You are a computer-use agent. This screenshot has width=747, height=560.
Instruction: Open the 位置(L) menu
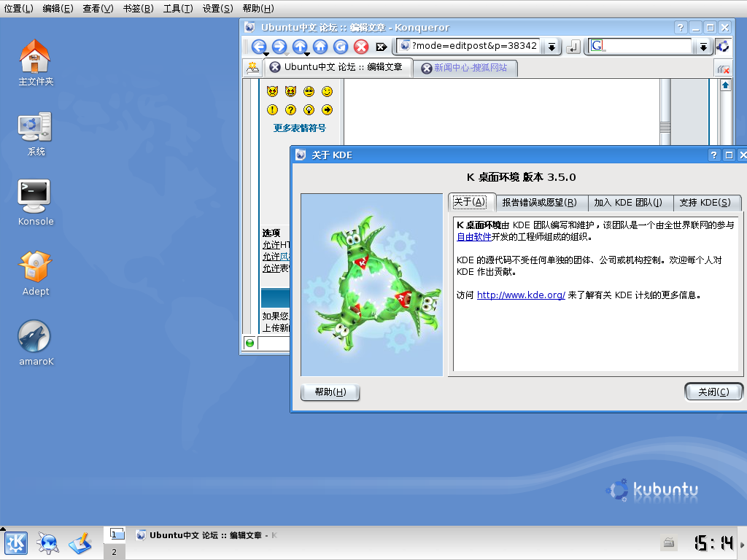(18, 9)
